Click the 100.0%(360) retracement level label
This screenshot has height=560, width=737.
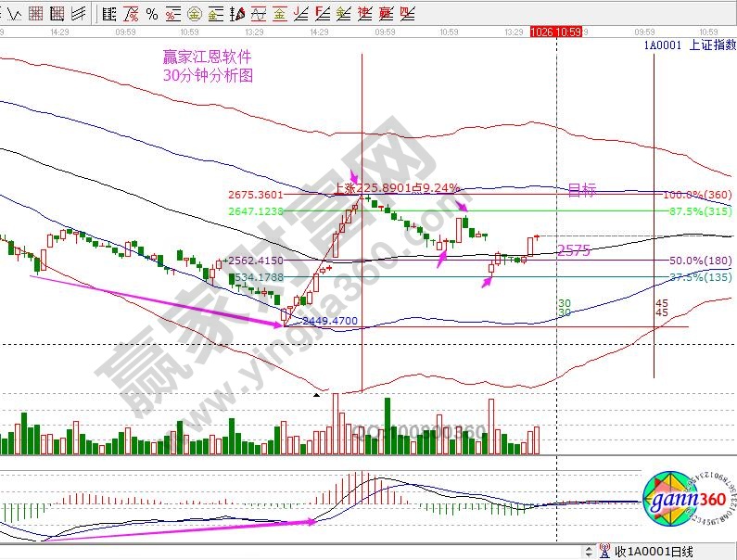click(x=697, y=196)
